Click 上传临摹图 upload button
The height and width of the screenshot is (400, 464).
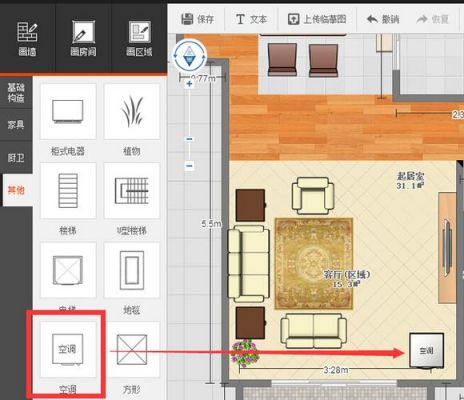click(317, 19)
